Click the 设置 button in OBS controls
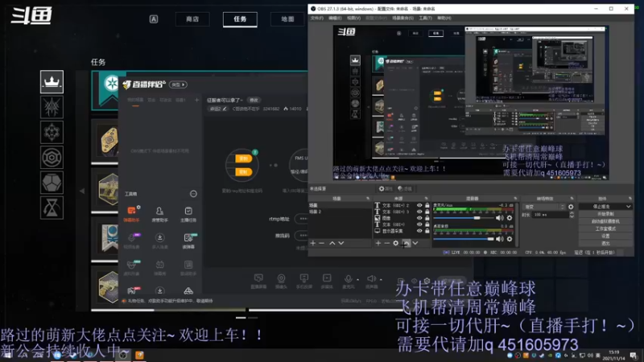Image resolution: width=644 pixels, height=362 pixels. point(605,236)
